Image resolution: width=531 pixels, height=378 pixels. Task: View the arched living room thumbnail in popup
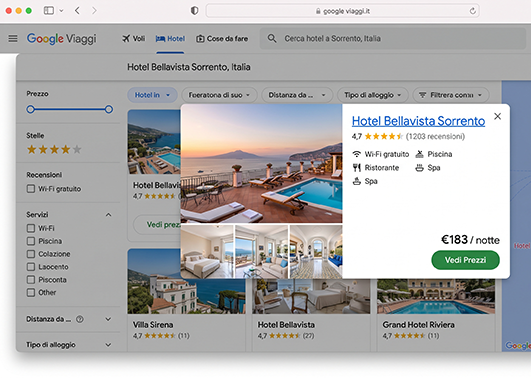click(x=316, y=252)
